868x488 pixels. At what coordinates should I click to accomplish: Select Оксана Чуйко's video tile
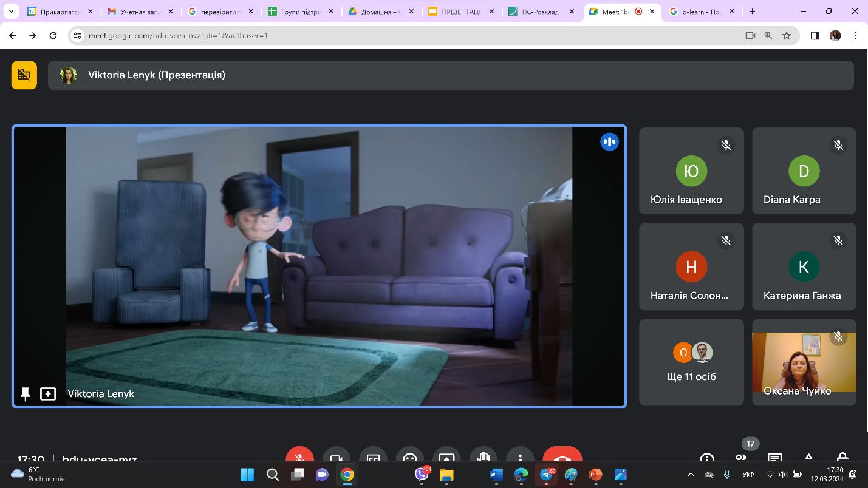804,362
